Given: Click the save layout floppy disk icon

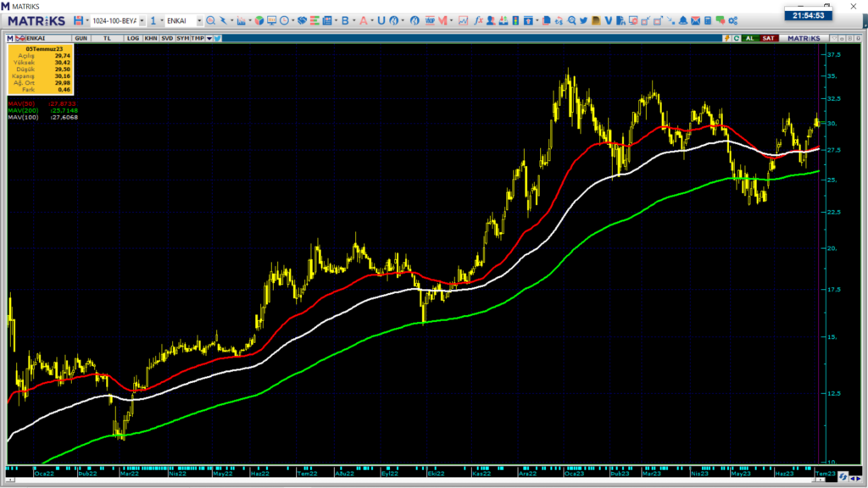Looking at the screenshot, I should click(77, 20).
